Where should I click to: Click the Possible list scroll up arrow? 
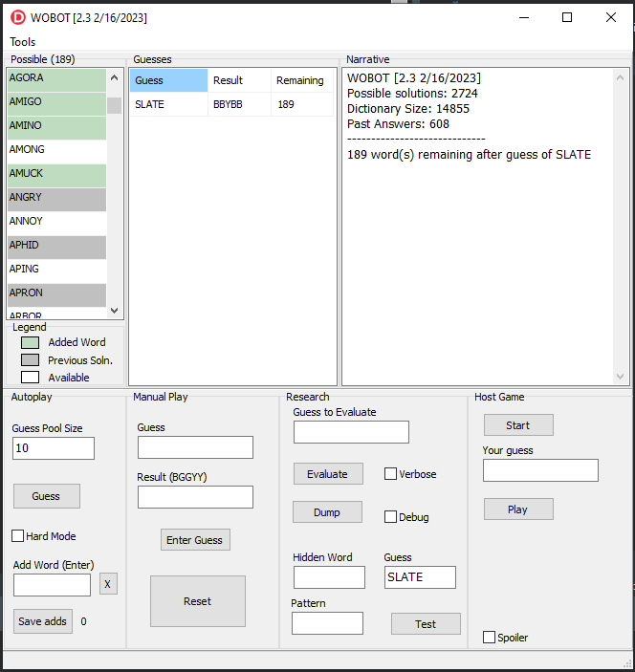click(114, 77)
